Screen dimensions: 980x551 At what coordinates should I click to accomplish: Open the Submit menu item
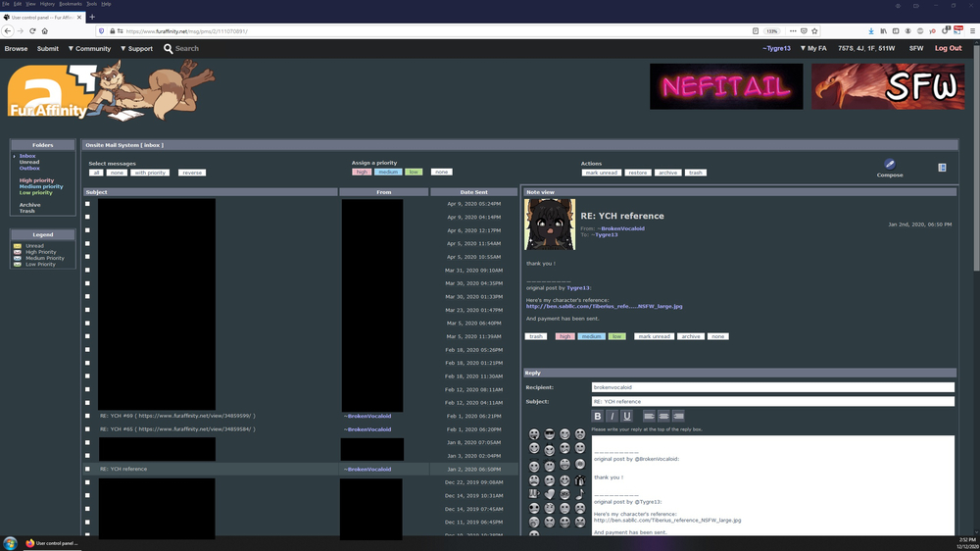47,48
